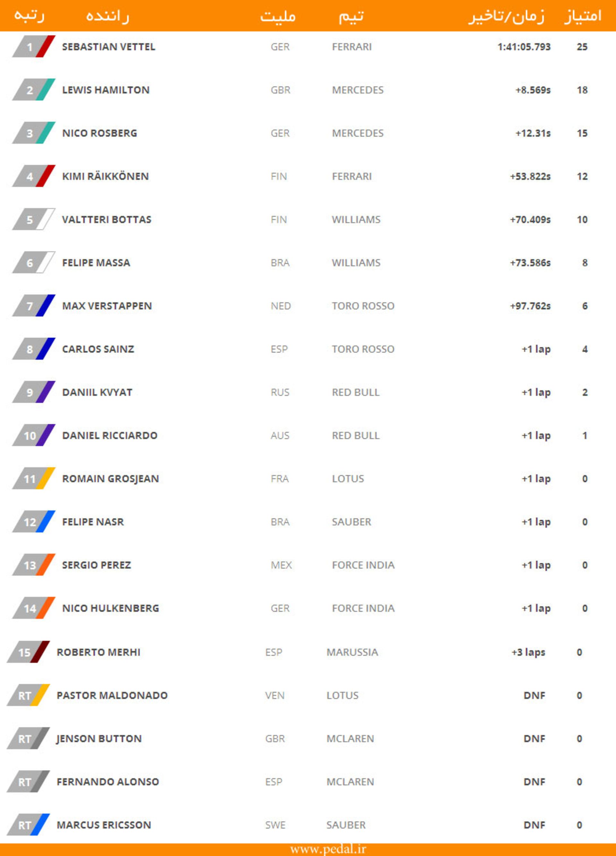Select the position 5 badge with white stripe
Viewport: 616px width, 856px height.
pyautogui.click(x=34, y=219)
